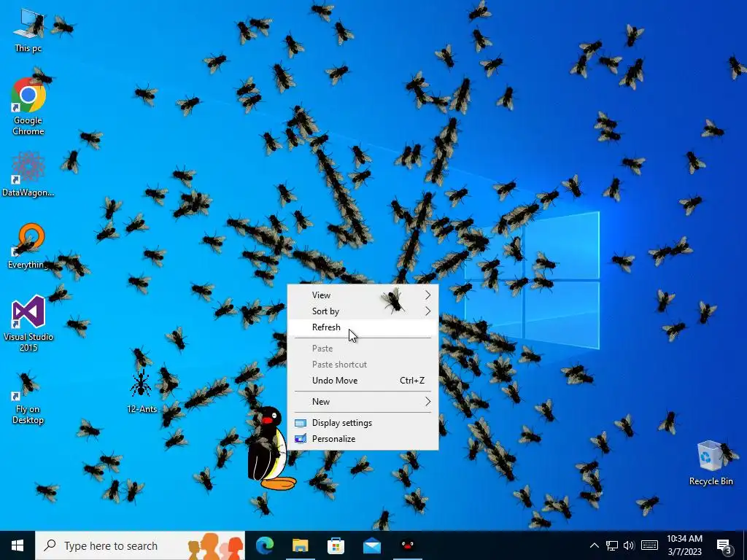The width and height of the screenshot is (747, 560).
Task: Show hidden system tray icons
Action: click(x=594, y=545)
